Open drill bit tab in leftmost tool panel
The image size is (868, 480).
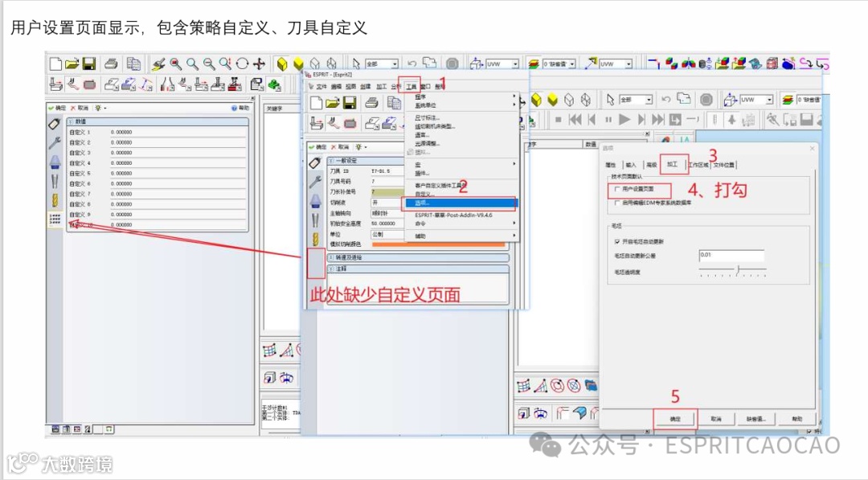55,200
